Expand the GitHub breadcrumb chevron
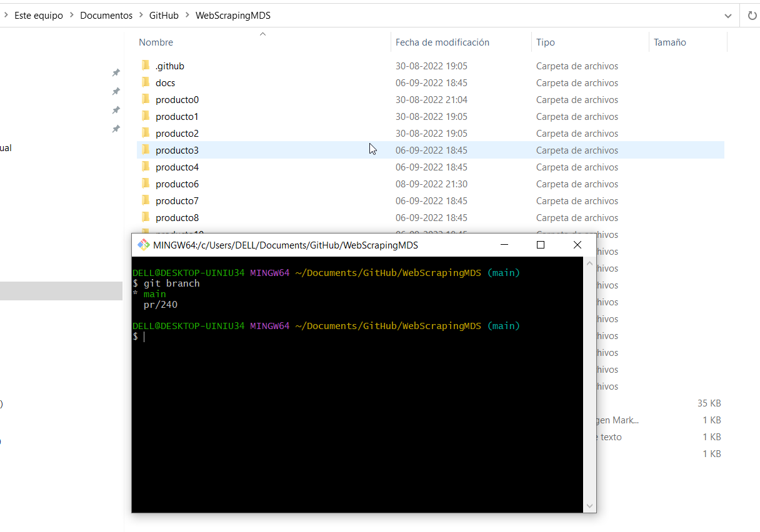 (187, 15)
